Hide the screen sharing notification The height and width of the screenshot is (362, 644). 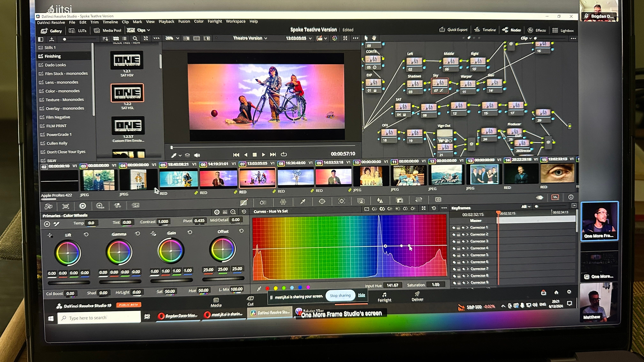click(361, 295)
